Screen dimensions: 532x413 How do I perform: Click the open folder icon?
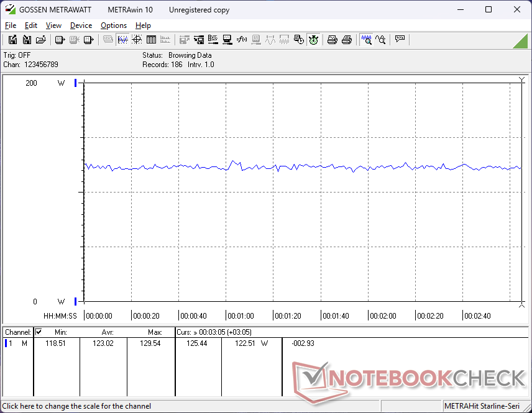point(41,40)
